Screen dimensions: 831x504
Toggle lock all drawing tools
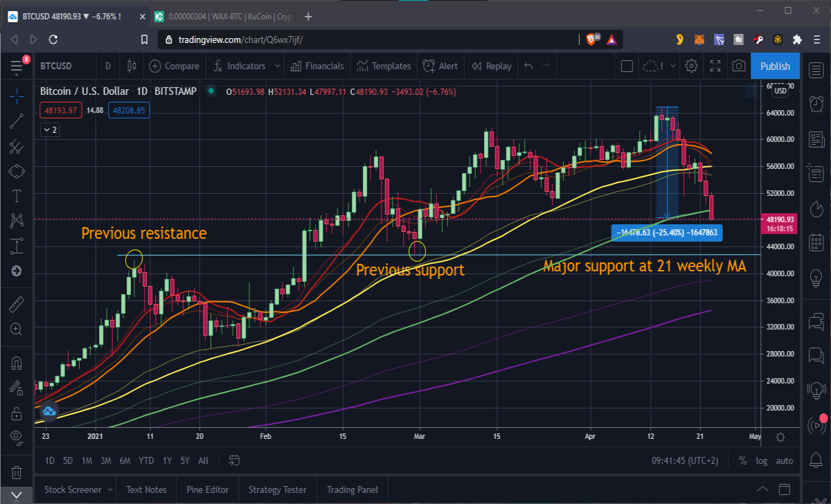[x=17, y=413]
